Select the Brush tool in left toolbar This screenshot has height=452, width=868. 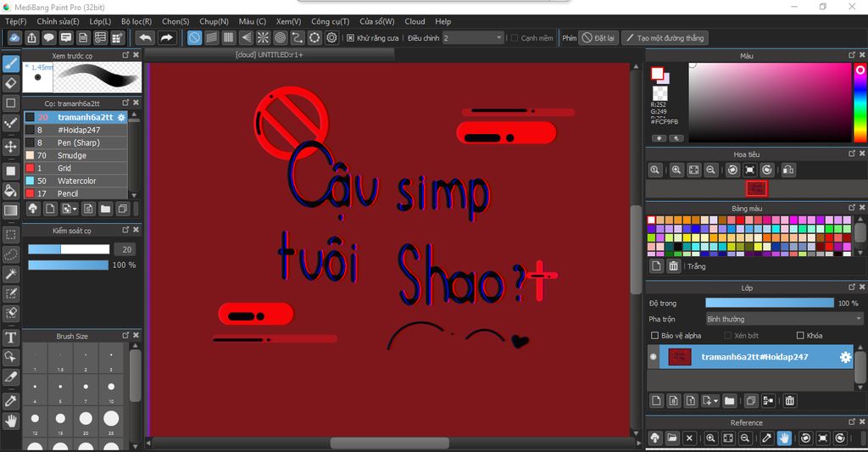click(10, 64)
